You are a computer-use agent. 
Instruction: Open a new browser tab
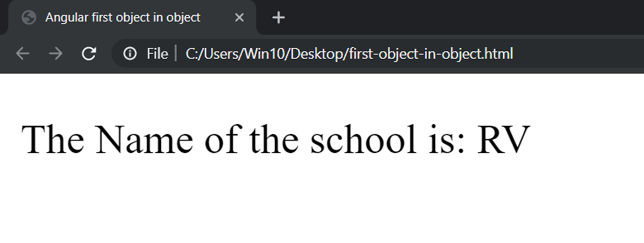[x=278, y=18]
